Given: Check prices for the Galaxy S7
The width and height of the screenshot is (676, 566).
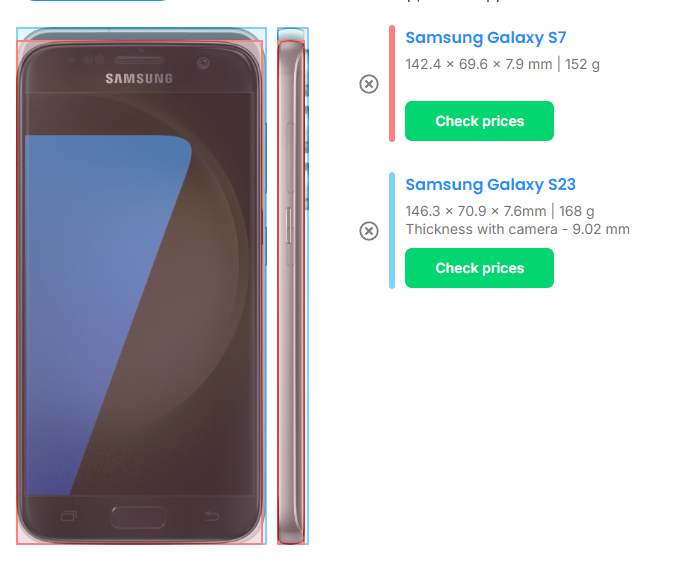Looking at the screenshot, I should pos(479,121).
